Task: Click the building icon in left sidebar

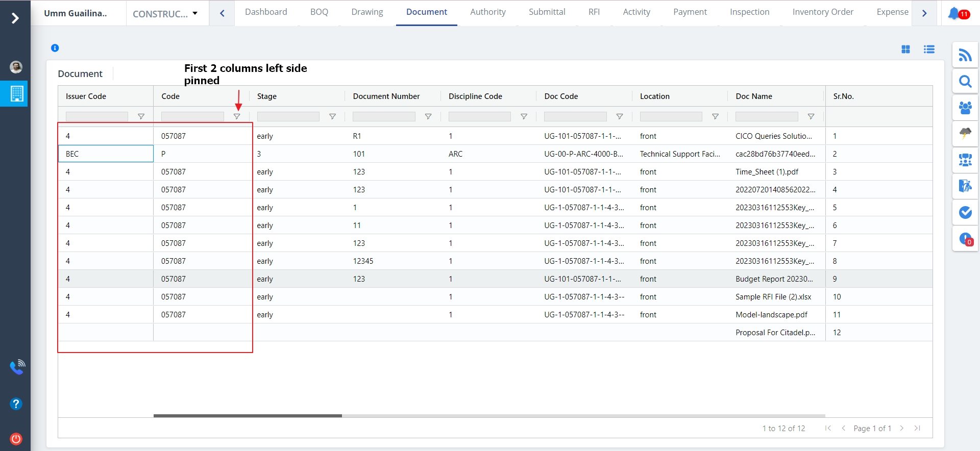Action: (16, 94)
